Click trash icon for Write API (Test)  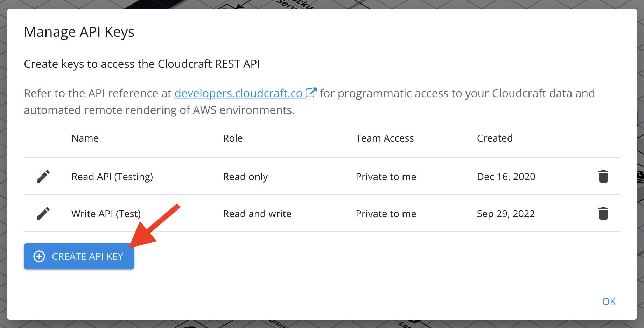coord(603,213)
